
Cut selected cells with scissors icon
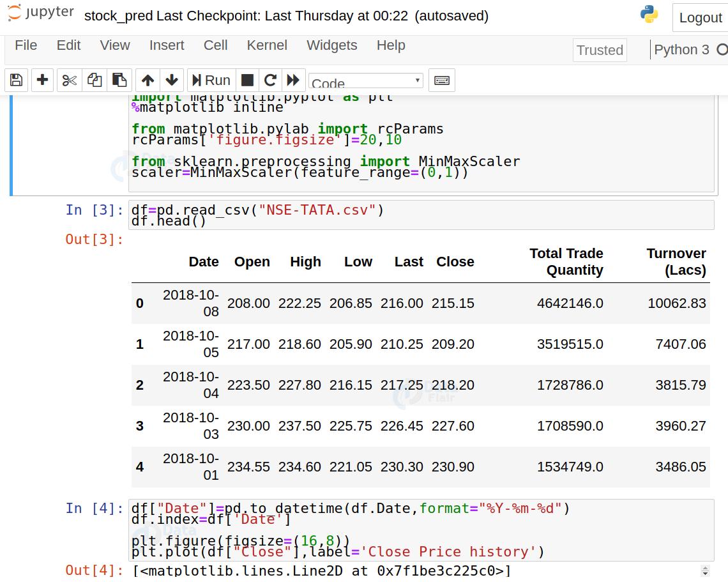(x=70, y=80)
